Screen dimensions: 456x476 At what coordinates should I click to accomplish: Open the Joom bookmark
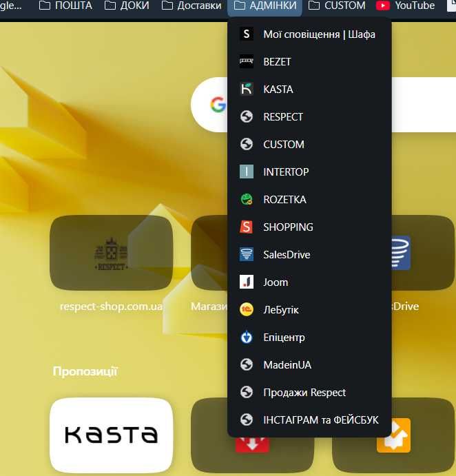[309, 282]
